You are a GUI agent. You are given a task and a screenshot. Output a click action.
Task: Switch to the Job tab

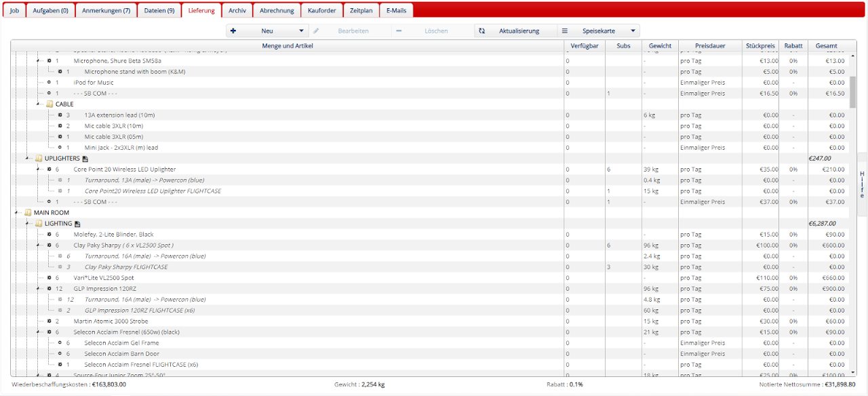point(14,11)
